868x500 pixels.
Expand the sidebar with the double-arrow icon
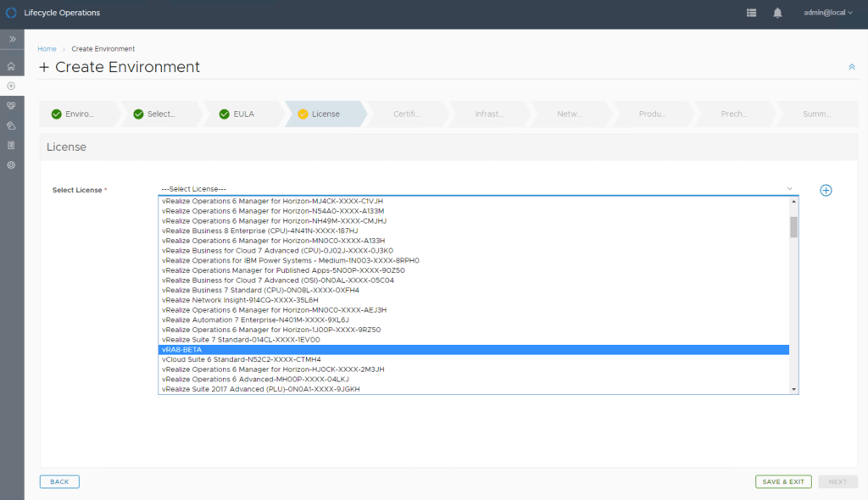[13, 39]
